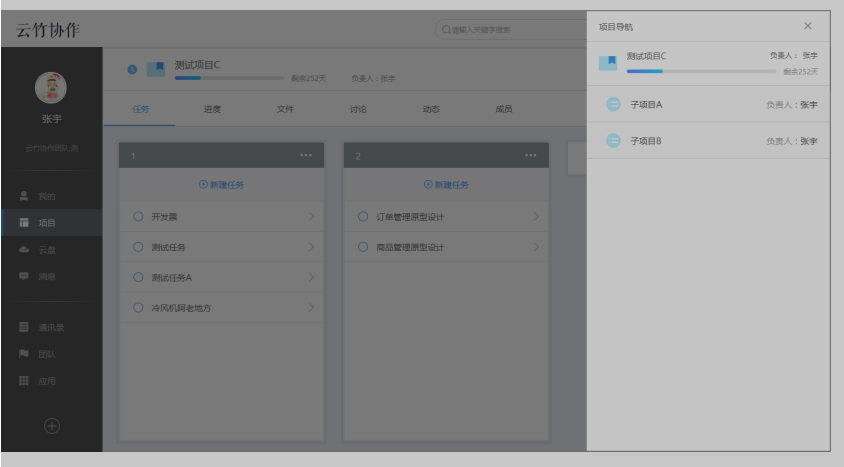844x467 pixels.
Task: Expand the 商品管理原型设计 task arrow
Action: coord(535,247)
